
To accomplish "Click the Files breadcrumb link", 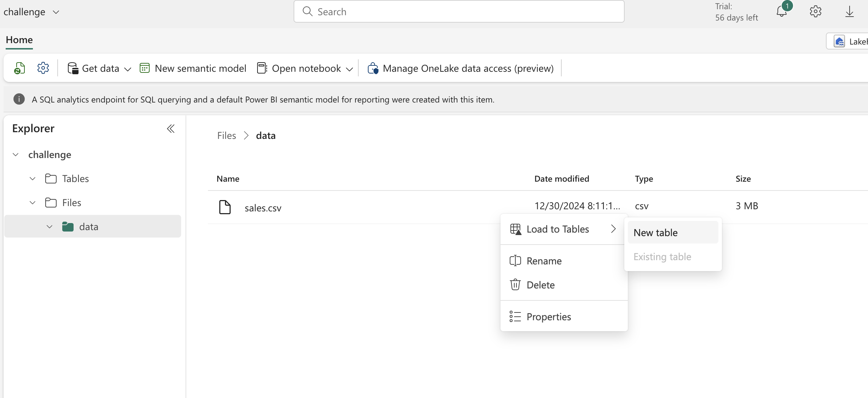I will 226,136.
